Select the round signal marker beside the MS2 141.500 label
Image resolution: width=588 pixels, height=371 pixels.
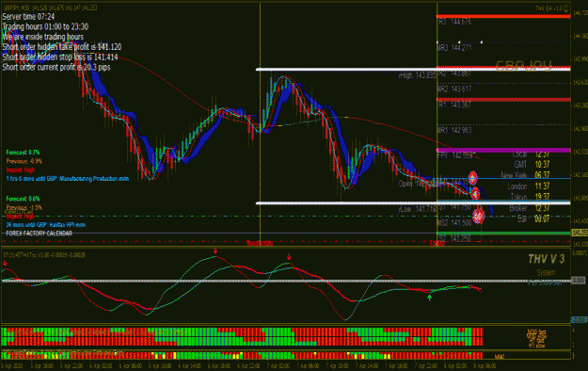(479, 216)
